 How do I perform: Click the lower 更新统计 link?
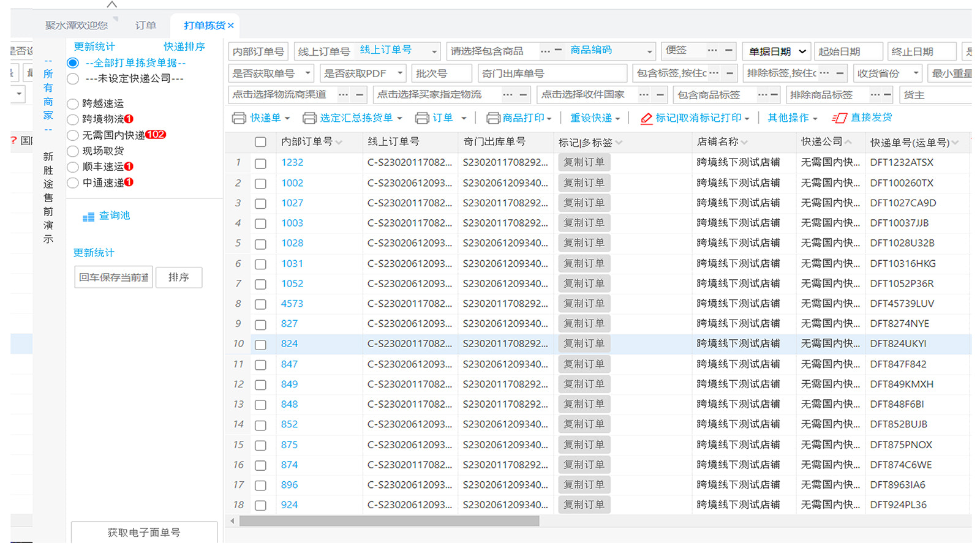point(94,253)
